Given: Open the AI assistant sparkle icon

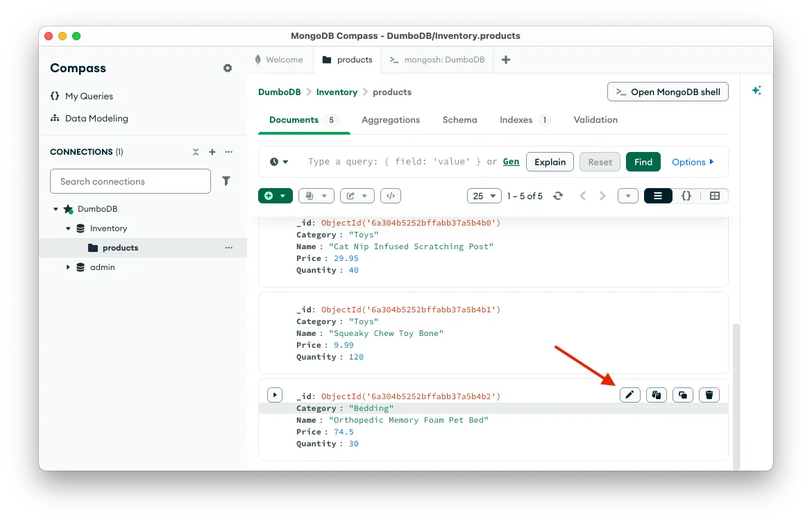Looking at the screenshot, I should [756, 91].
